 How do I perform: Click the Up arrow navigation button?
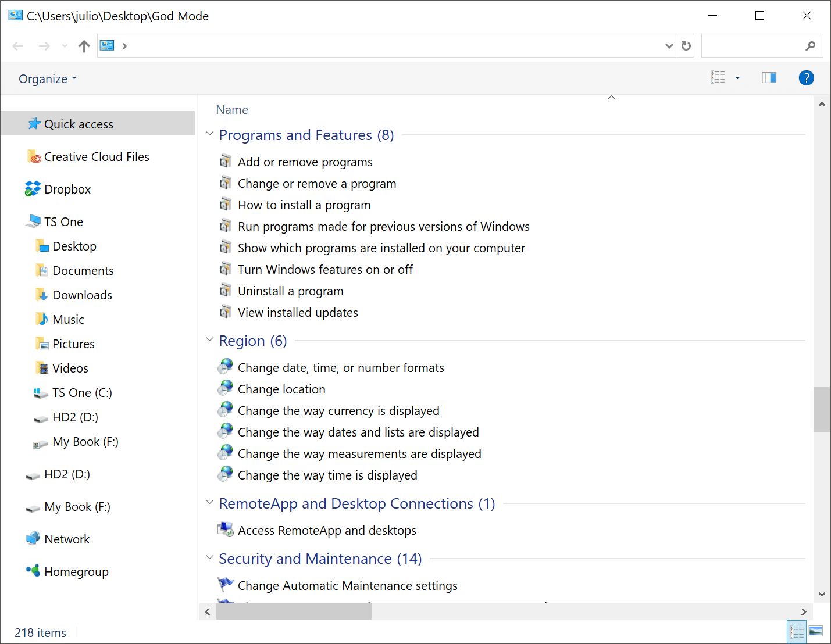84,46
